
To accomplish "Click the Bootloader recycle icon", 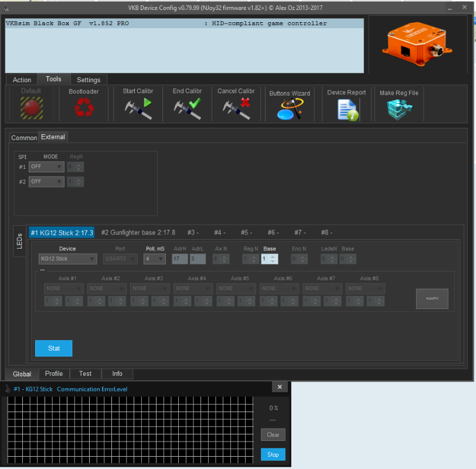I will pyautogui.click(x=83, y=107).
